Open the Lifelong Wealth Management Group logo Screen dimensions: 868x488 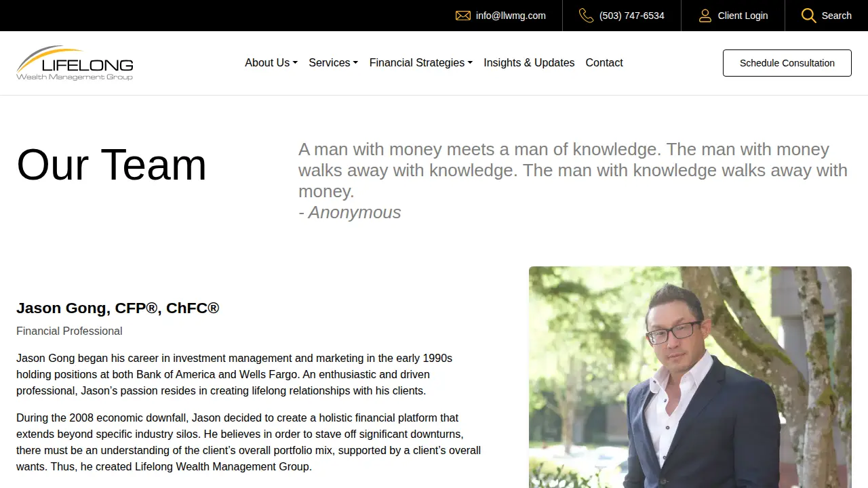click(x=75, y=63)
